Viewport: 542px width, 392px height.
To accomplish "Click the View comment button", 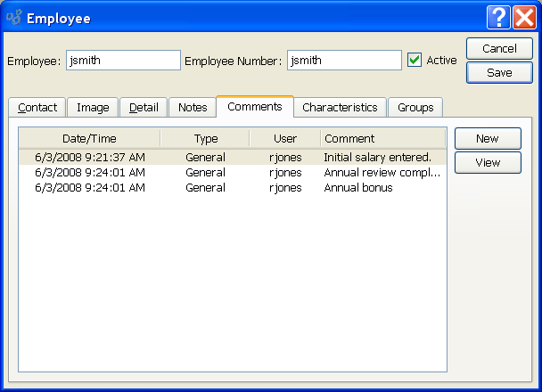I will (487, 162).
